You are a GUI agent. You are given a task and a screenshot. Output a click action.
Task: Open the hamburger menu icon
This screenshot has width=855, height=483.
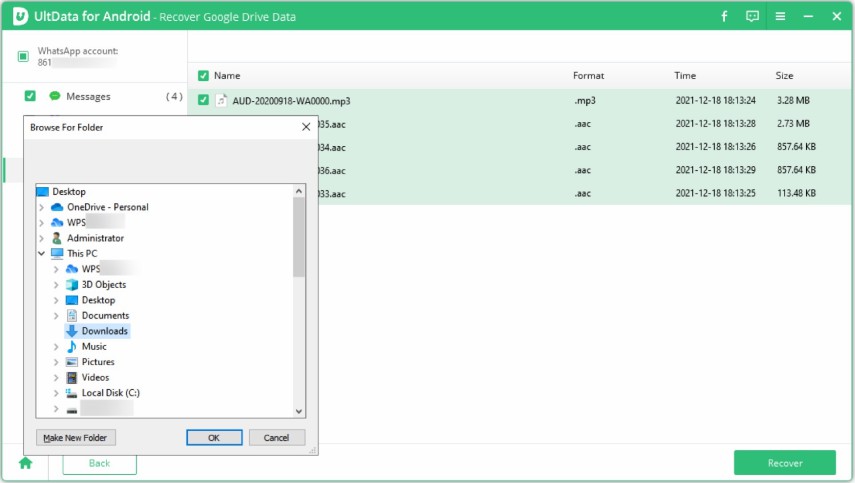tap(780, 17)
